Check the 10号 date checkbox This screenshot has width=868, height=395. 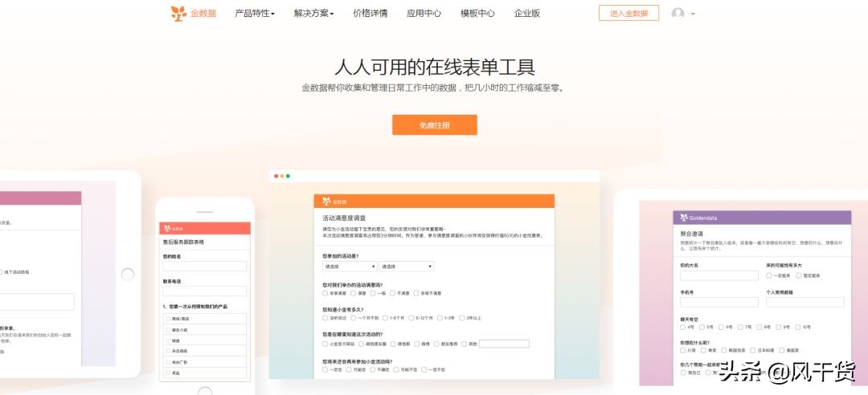[798, 327]
